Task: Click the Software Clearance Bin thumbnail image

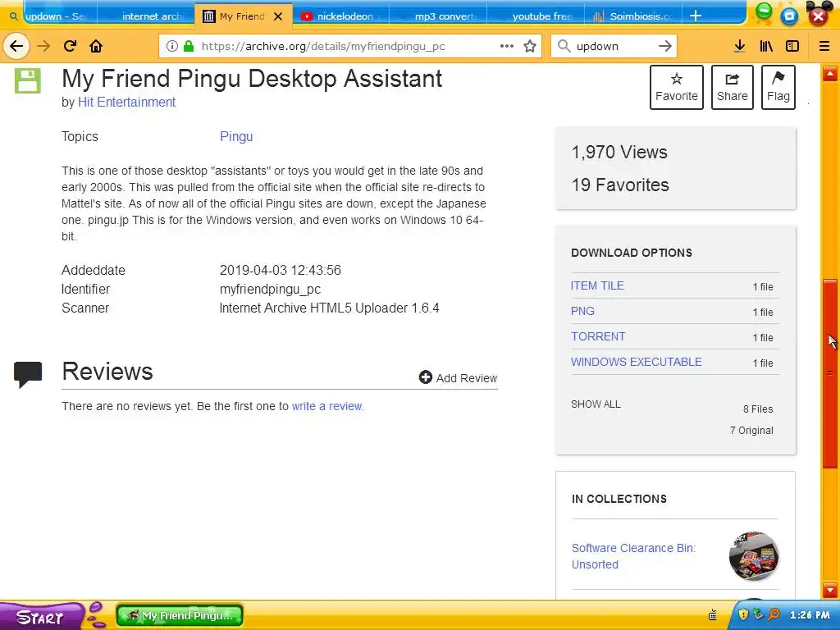Action: point(754,556)
